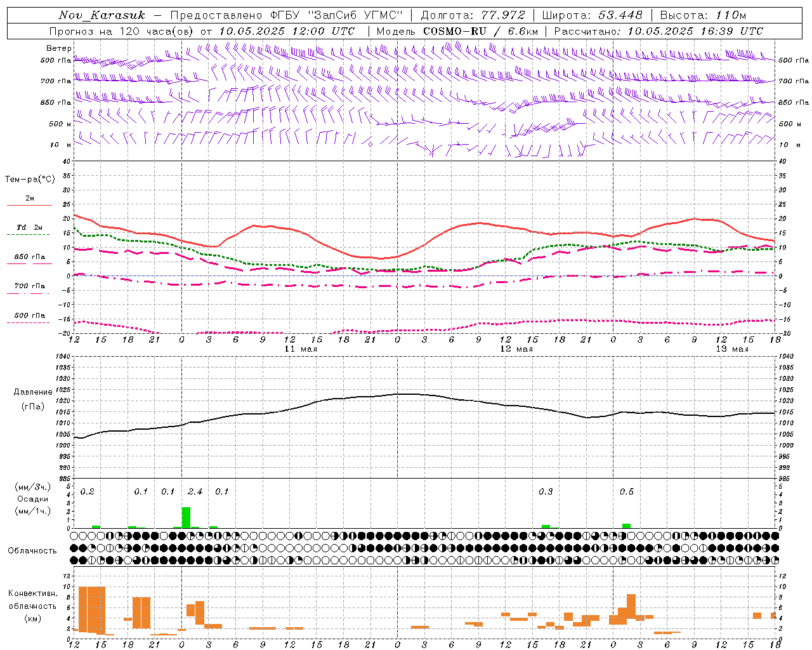Click the (км) convective cloud unit
Viewport: 812px width, 650px height.
click(x=33, y=618)
